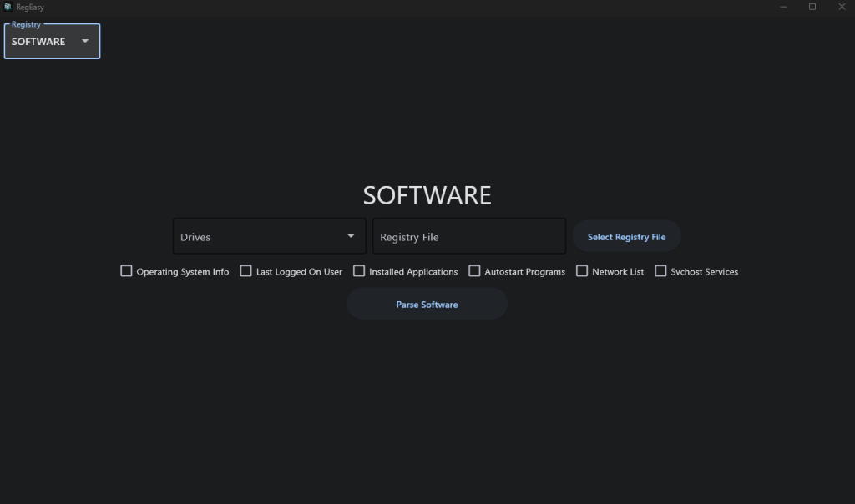Select the Network List checkbox
Screen dimensions: 855x504
pos(582,271)
